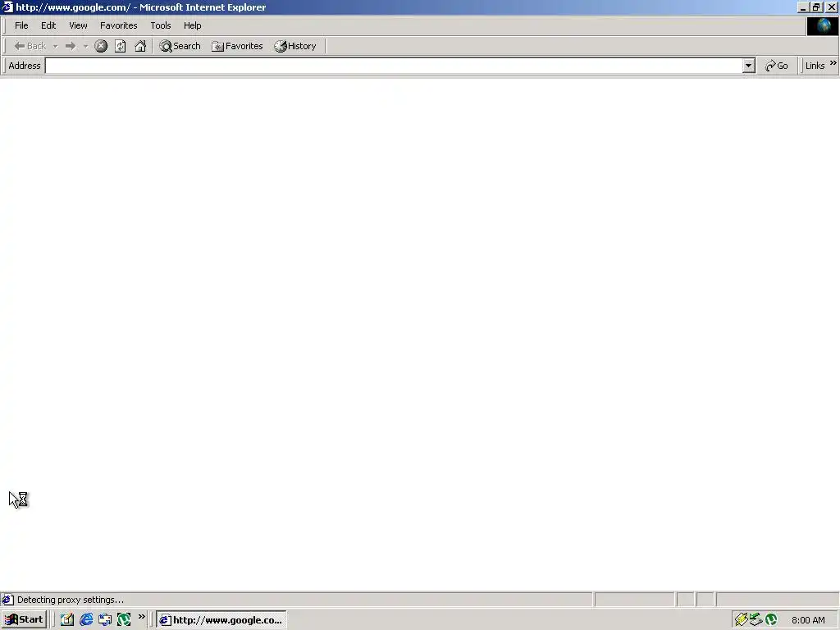Show the History pane from the toolbar
The image size is (840, 630).
[295, 46]
